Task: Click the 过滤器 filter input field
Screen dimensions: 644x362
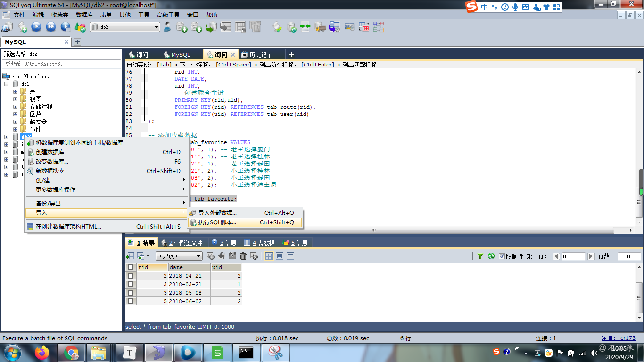Action: click(62, 64)
